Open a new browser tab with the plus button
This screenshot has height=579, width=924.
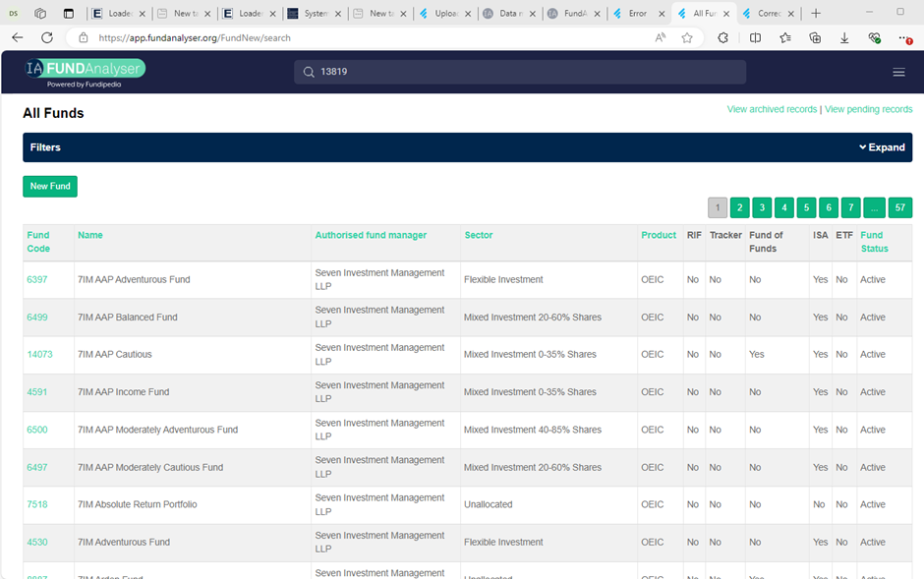815,14
